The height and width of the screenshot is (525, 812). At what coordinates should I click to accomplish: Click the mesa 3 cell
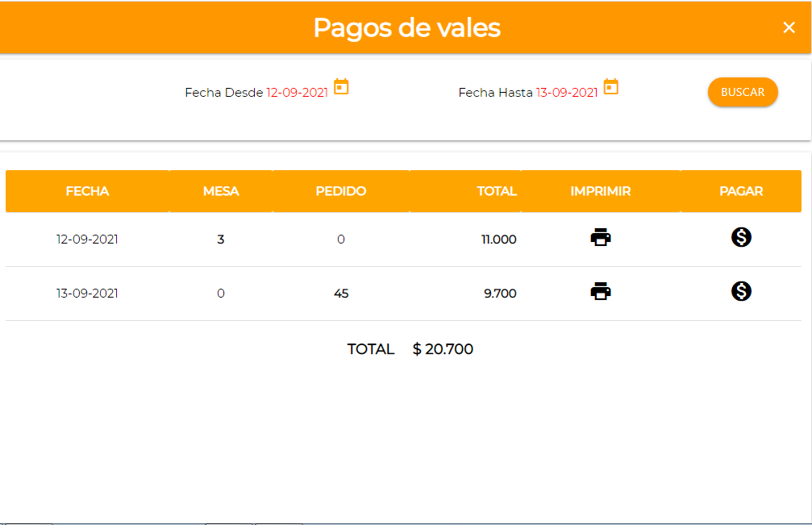[x=221, y=240]
